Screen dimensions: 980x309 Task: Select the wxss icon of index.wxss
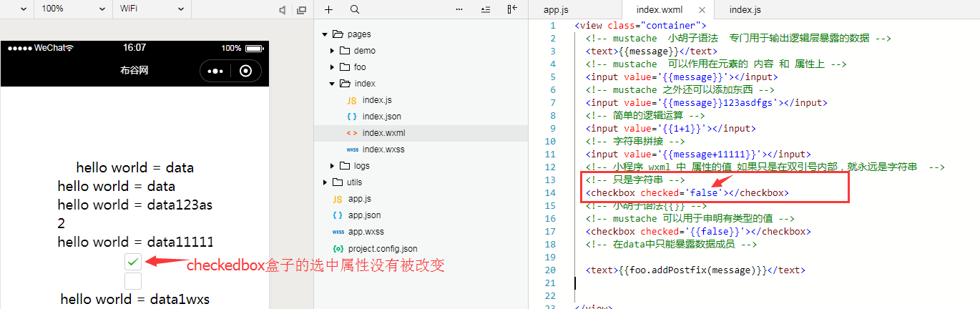(x=352, y=149)
